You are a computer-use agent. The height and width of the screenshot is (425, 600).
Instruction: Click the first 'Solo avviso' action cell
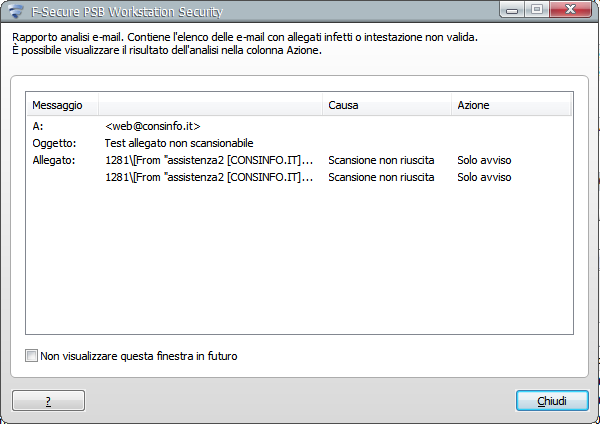click(484, 160)
